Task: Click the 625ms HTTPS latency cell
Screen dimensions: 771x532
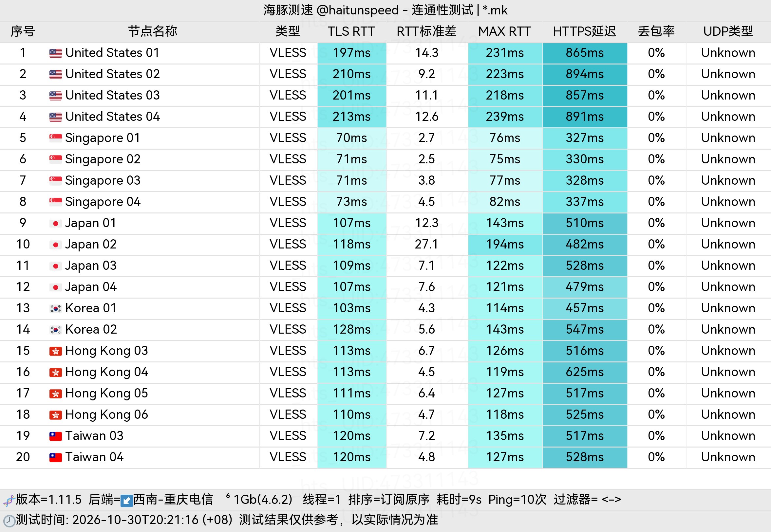Action: tap(585, 372)
